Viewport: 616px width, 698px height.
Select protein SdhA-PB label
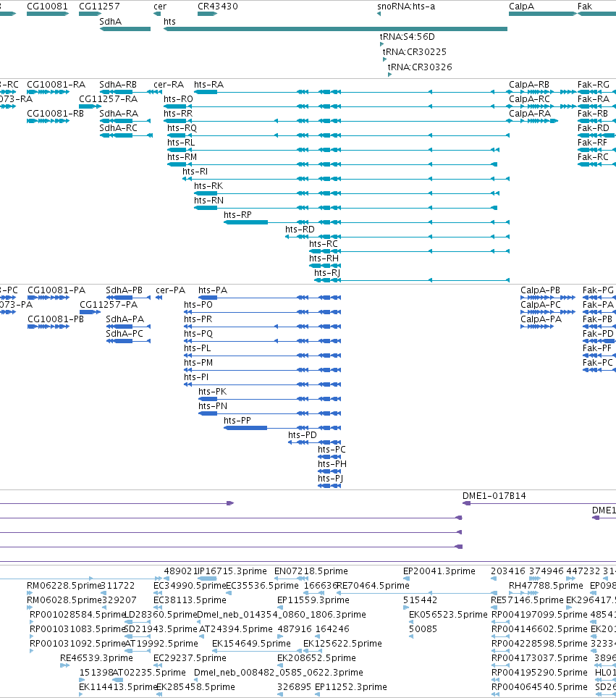pyautogui.click(x=125, y=290)
